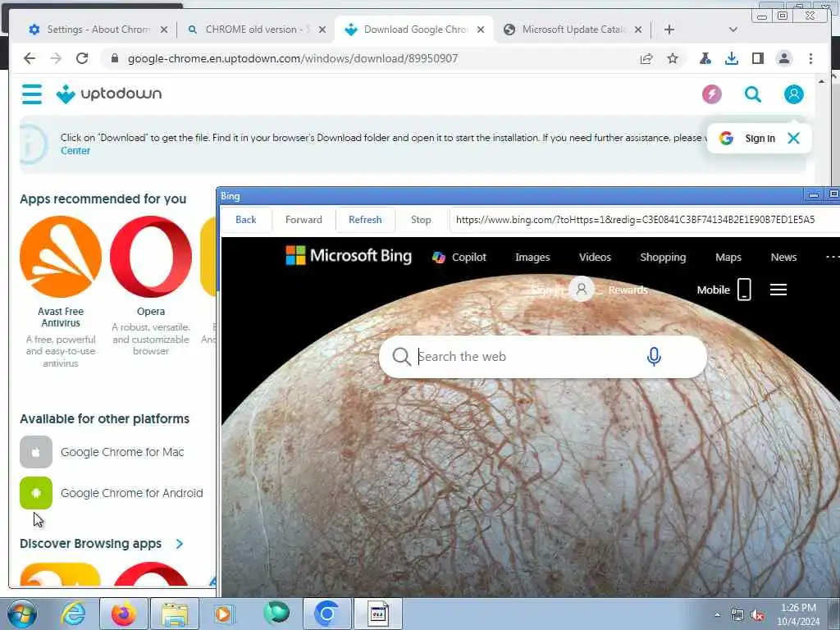Viewport: 840px width, 630px height.
Task: Click Bing Rewards link
Action: click(x=628, y=290)
